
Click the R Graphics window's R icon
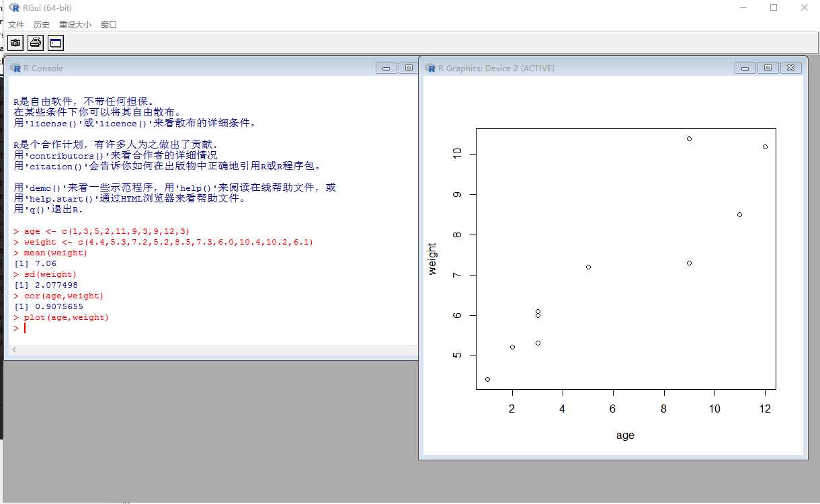coord(430,68)
